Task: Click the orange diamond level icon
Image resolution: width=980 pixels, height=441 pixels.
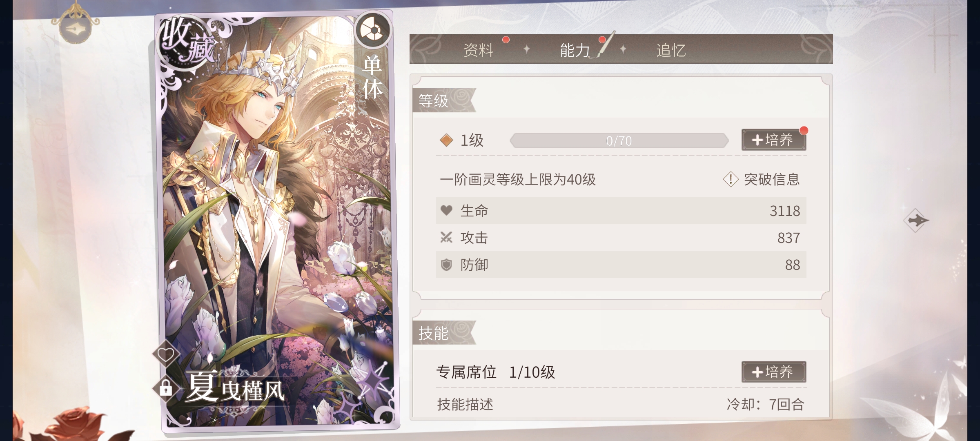Action: [x=446, y=140]
